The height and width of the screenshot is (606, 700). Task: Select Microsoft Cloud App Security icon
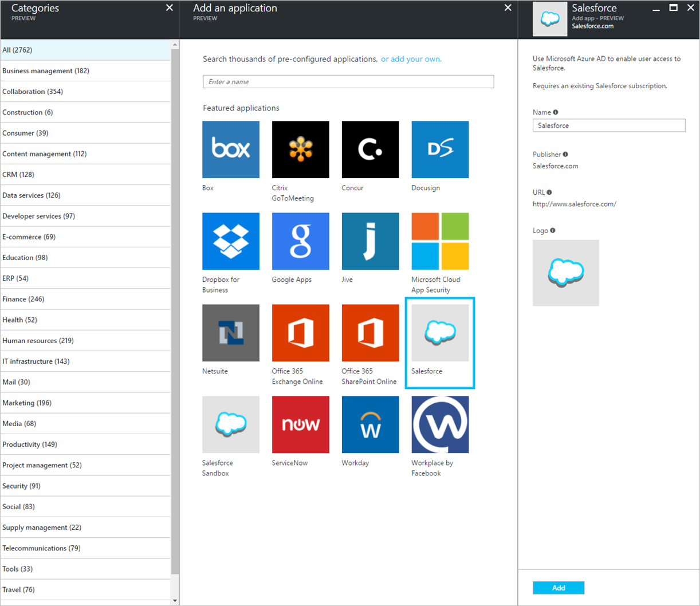[x=440, y=241]
